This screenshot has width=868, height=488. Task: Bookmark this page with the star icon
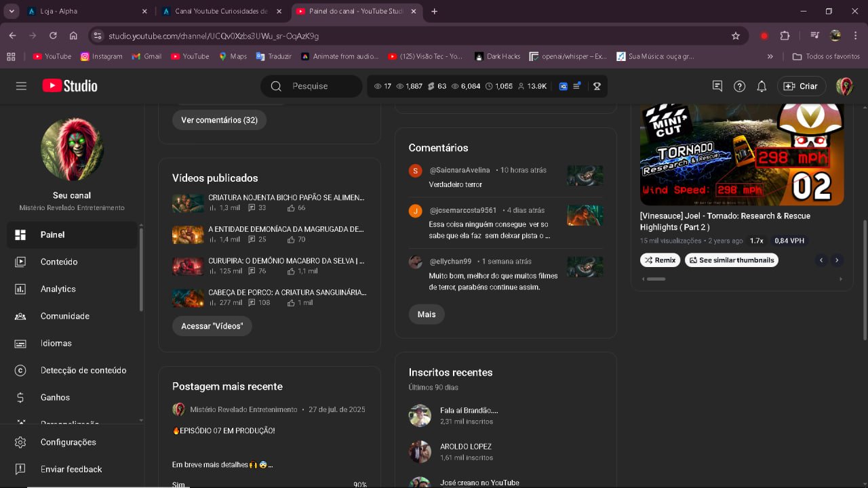click(736, 36)
